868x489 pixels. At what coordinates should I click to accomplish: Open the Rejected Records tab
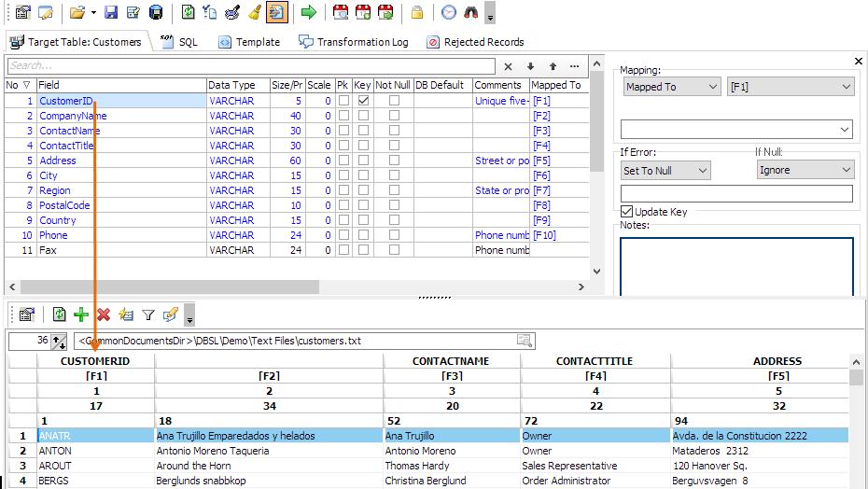(475, 42)
